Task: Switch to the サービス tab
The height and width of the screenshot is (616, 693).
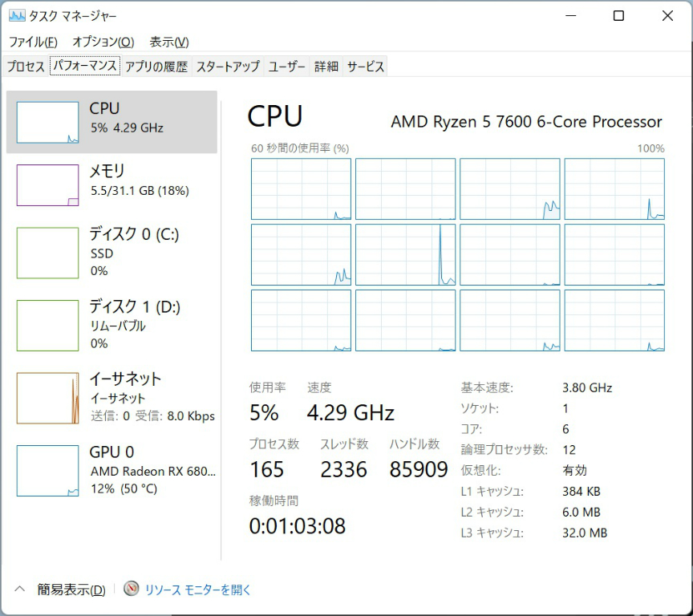Action: [365, 67]
